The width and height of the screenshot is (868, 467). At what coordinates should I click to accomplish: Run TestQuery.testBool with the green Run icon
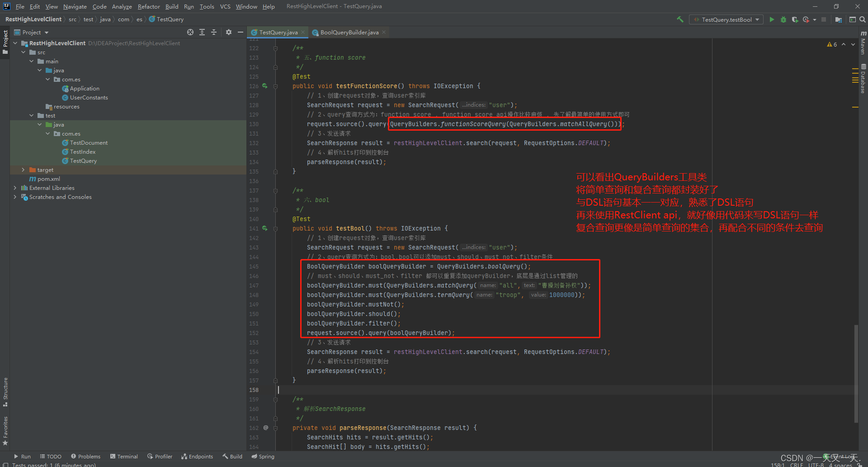[772, 19]
